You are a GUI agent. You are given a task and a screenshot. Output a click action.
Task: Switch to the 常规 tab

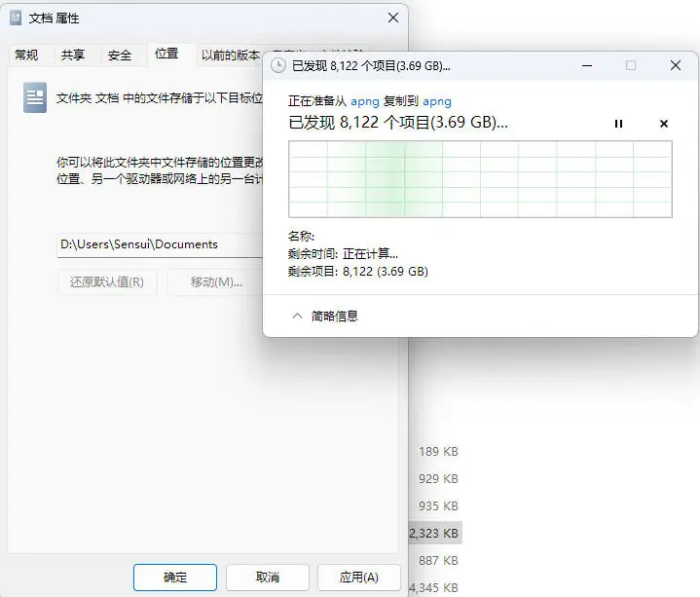pyautogui.click(x=27, y=55)
